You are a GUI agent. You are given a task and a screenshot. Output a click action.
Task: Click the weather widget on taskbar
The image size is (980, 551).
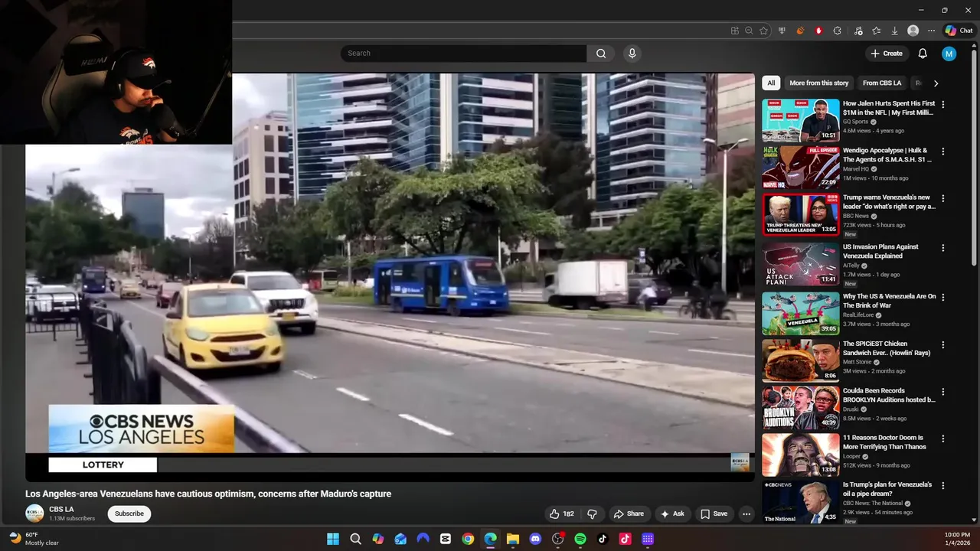pyautogui.click(x=34, y=539)
